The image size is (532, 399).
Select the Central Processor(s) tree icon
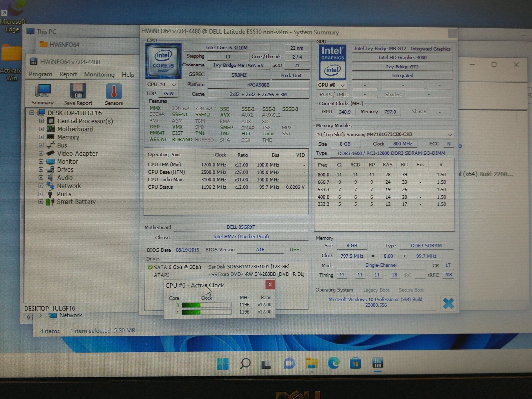51,121
